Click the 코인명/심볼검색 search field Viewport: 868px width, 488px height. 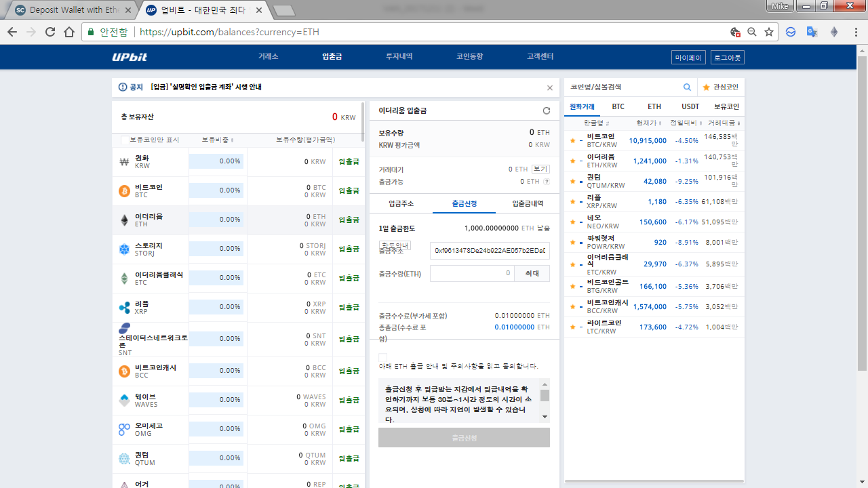[x=623, y=87]
